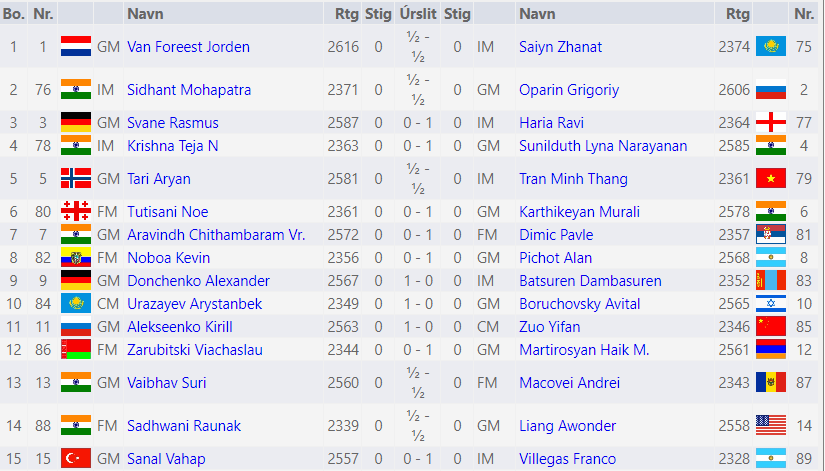
Task: Click the Turkish flag beside Sanal Vahap
Action: click(76, 459)
